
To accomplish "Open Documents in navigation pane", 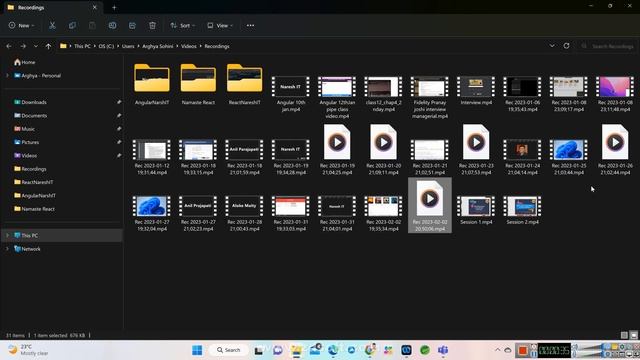I will coord(34,116).
